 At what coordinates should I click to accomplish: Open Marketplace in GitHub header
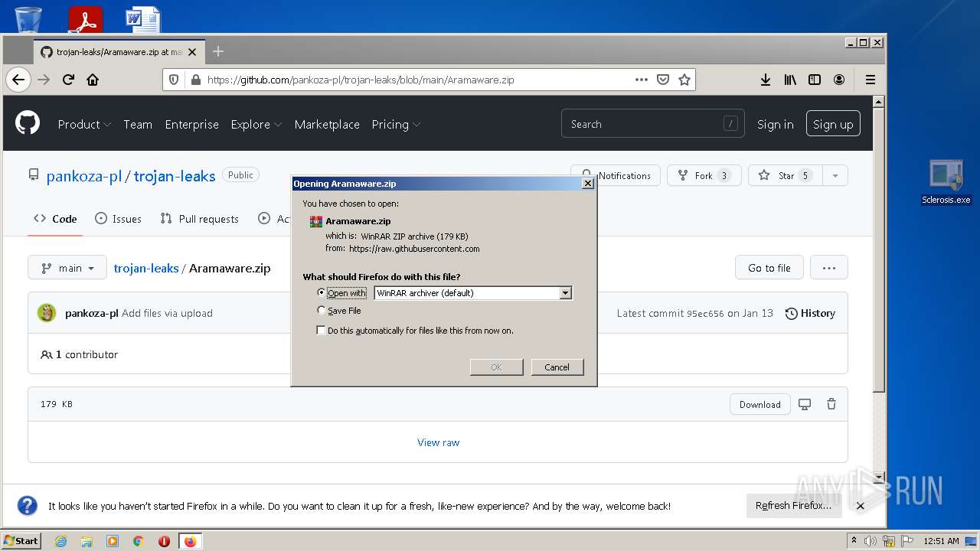[x=327, y=124]
